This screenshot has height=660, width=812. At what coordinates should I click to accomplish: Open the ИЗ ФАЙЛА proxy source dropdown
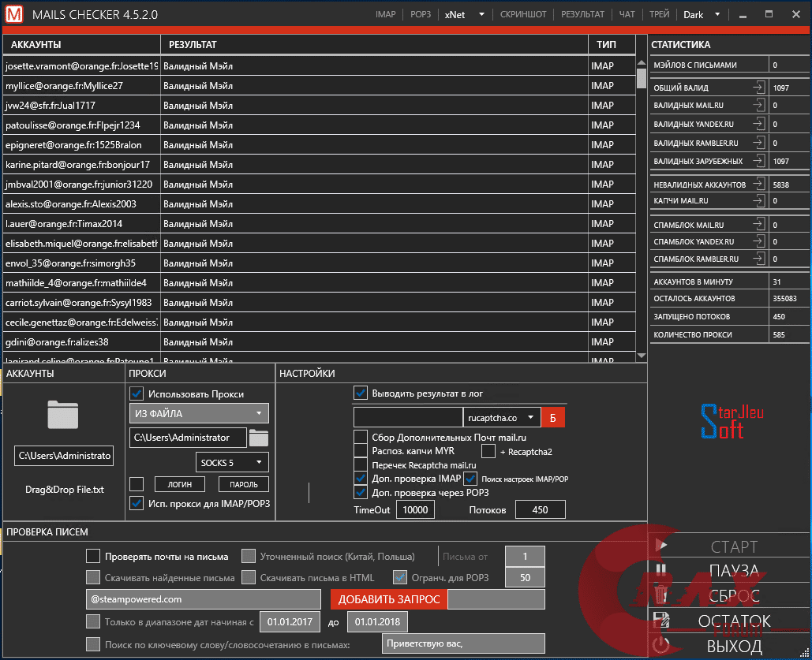pyautogui.click(x=199, y=413)
